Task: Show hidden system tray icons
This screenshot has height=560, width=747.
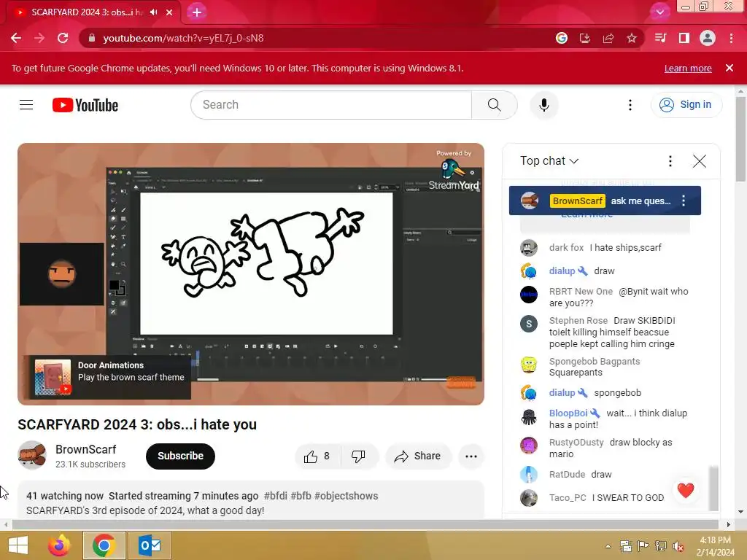Action: click(x=608, y=546)
